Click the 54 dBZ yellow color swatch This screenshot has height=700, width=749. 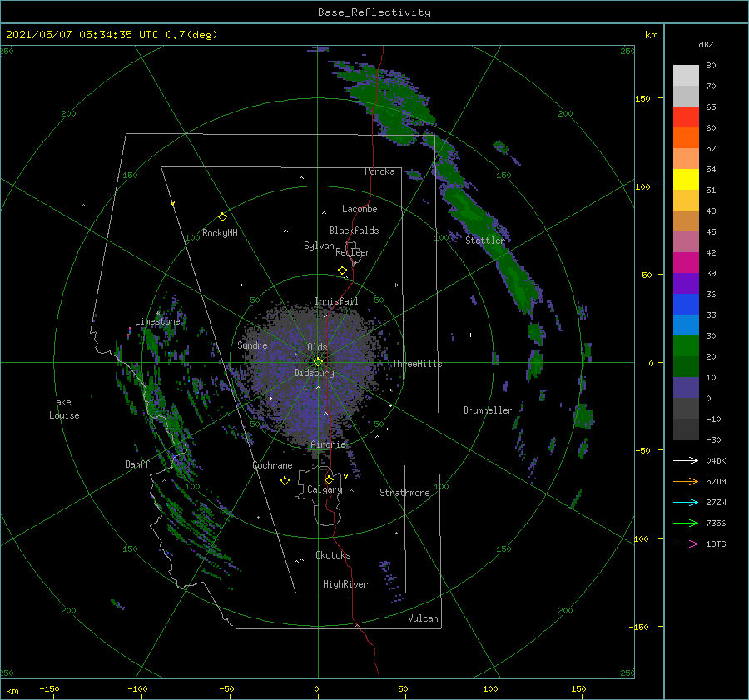click(x=686, y=179)
